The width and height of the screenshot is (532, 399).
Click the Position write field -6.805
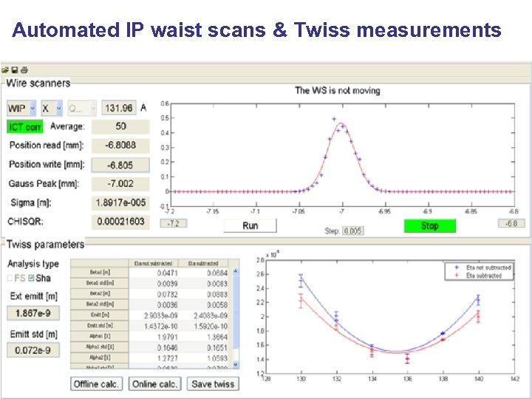[120, 165]
